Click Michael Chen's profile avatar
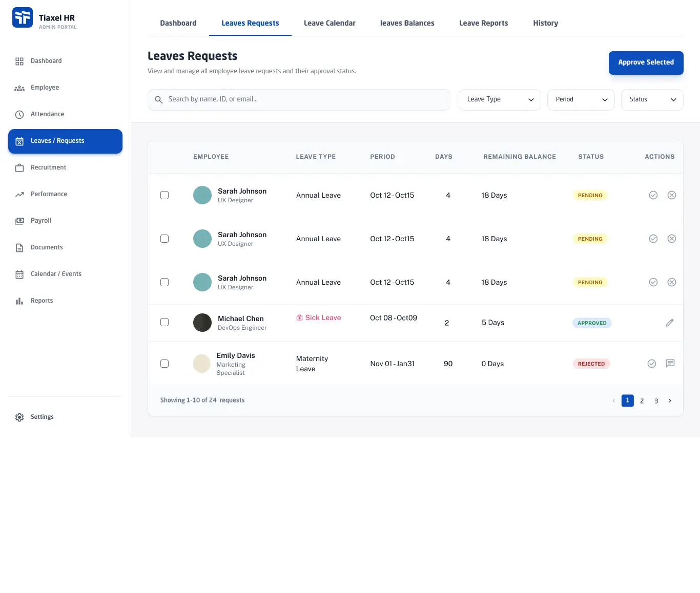Viewport: 700px width, 593px height. click(x=202, y=323)
